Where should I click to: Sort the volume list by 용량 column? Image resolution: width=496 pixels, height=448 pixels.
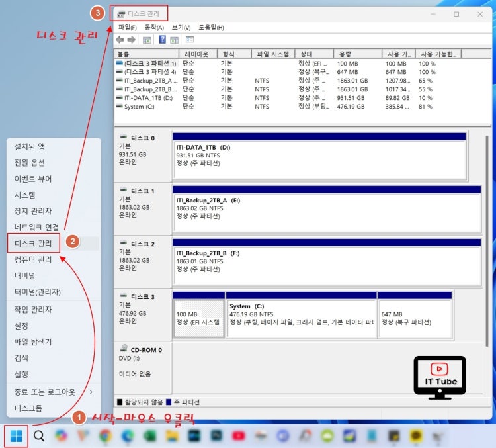point(357,54)
